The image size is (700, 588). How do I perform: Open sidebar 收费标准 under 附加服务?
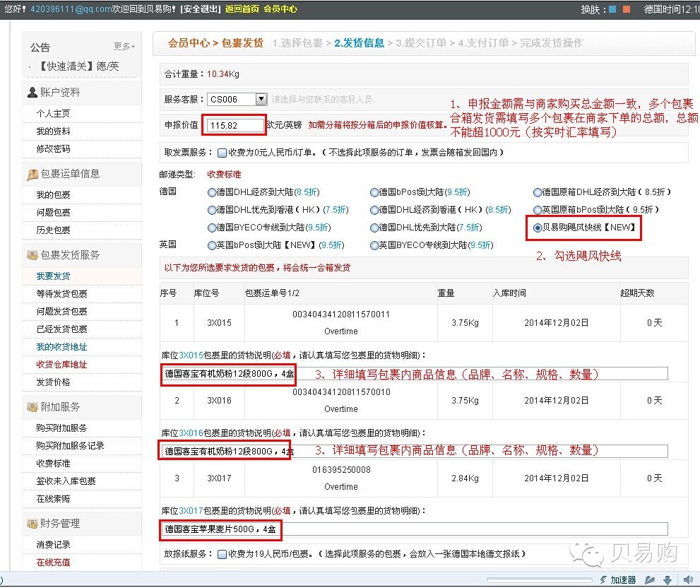pyautogui.click(x=53, y=464)
